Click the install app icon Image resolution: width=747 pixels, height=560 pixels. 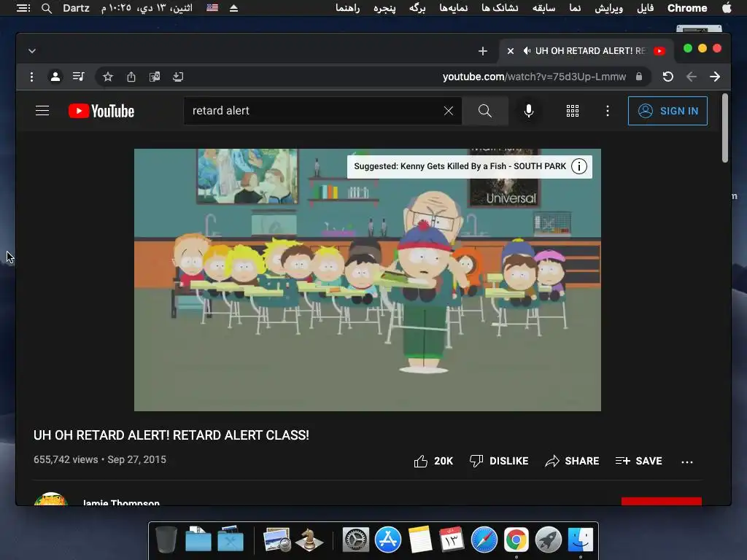pyautogui.click(x=178, y=77)
